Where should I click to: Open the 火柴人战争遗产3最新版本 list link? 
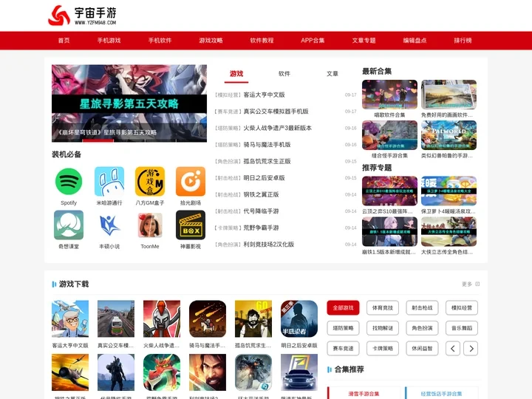coord(278,128)
